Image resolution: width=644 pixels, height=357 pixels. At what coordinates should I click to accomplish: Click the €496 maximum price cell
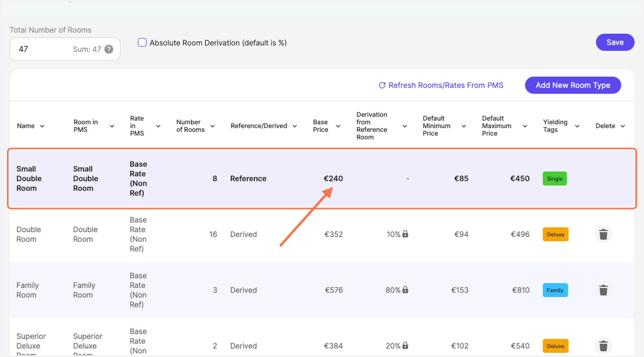(x=520, y=234)
